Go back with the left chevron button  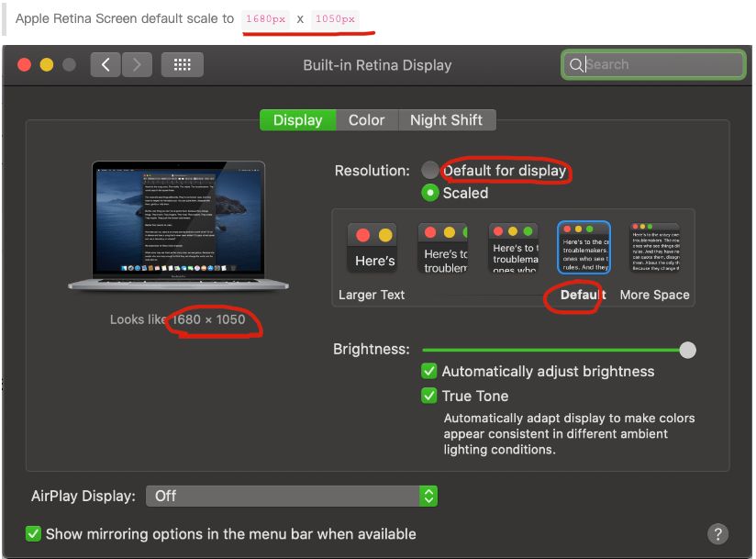point(106,64)
